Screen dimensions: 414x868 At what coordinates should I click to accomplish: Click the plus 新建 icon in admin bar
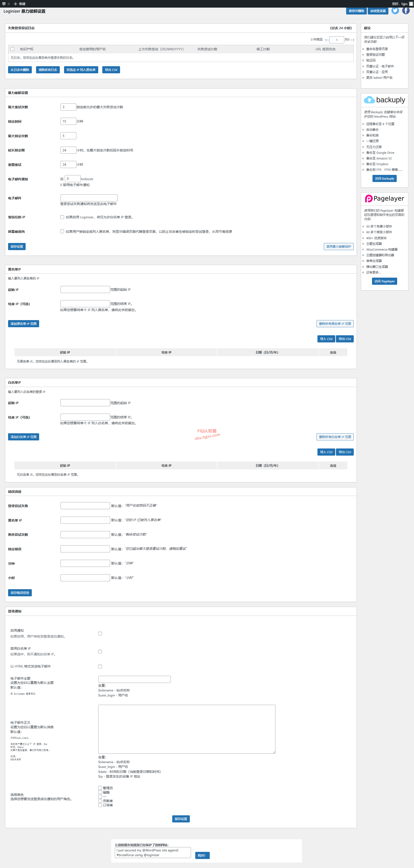[x=15, y=4]
